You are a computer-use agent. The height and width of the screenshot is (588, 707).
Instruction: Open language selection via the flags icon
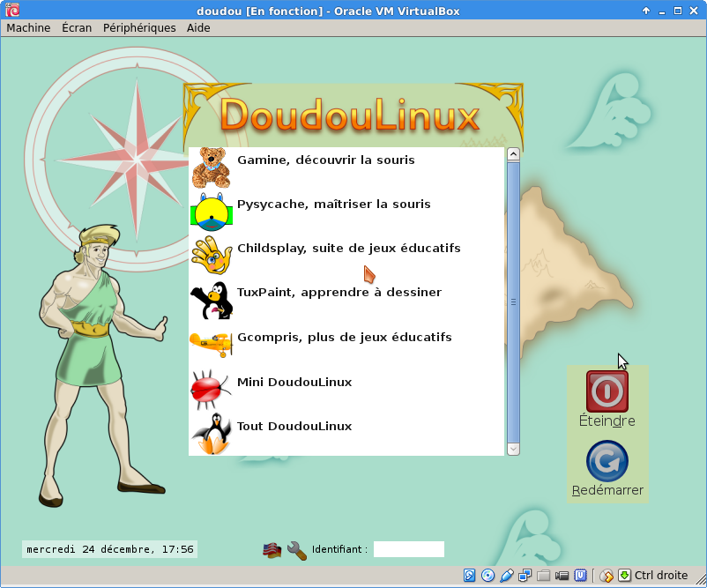pos(272,550)
